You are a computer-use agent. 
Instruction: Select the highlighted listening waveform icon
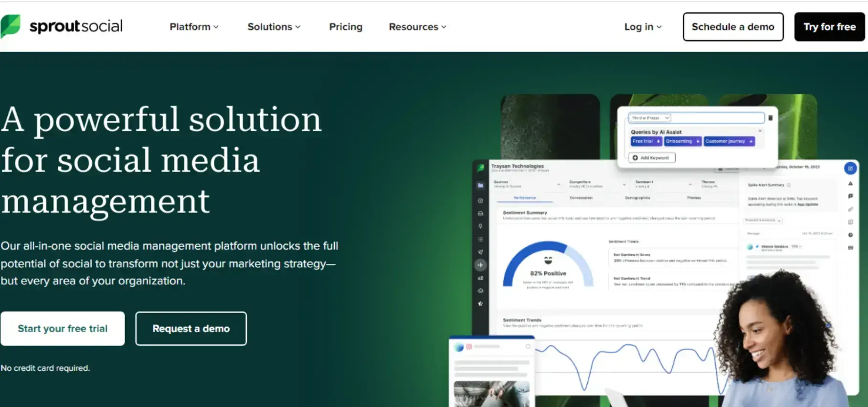(480, 265)
